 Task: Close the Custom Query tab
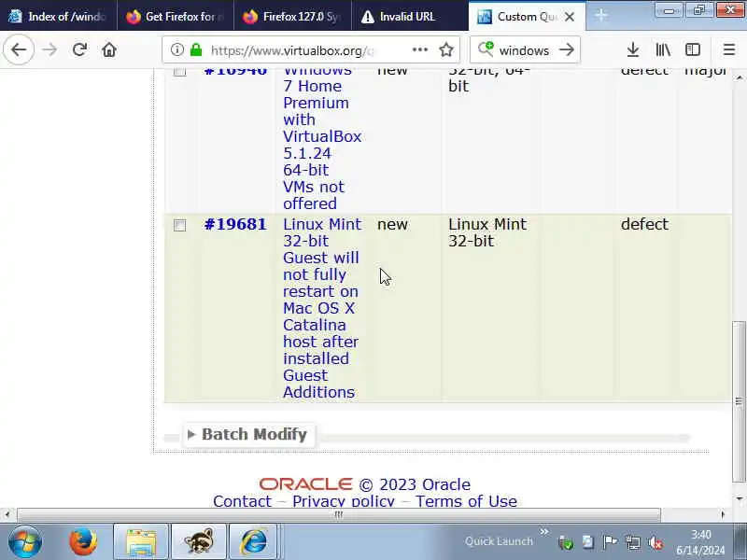point(570,17)
